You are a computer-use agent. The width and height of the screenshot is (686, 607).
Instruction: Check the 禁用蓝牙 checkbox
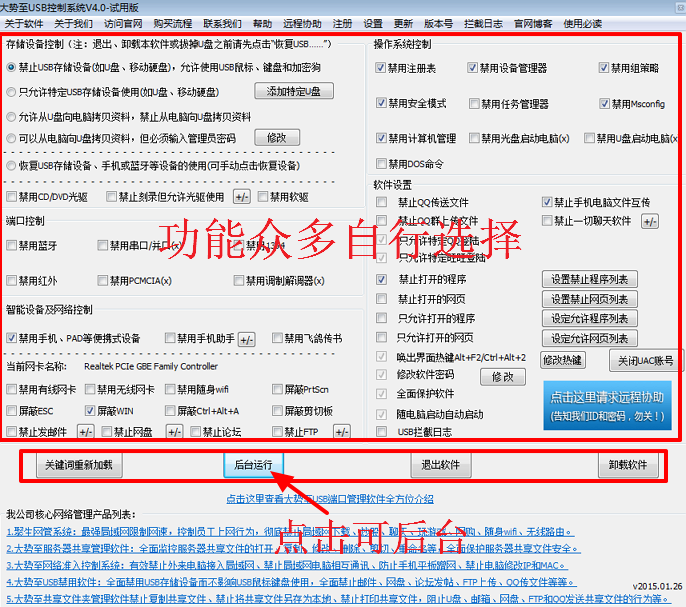[x=11, y=245]
